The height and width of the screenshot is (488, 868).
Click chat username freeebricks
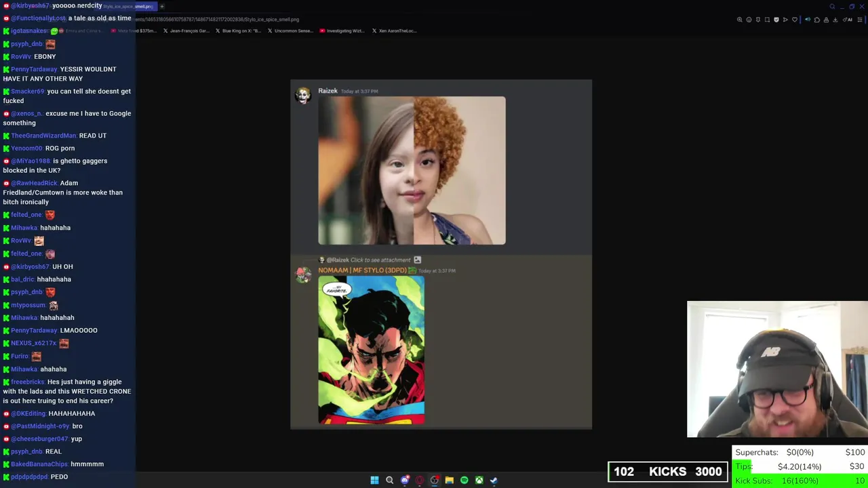[x=28, y=382]
